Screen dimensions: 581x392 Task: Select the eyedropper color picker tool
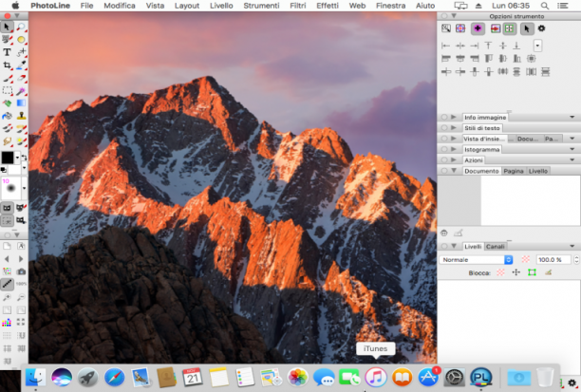point(21,65)
